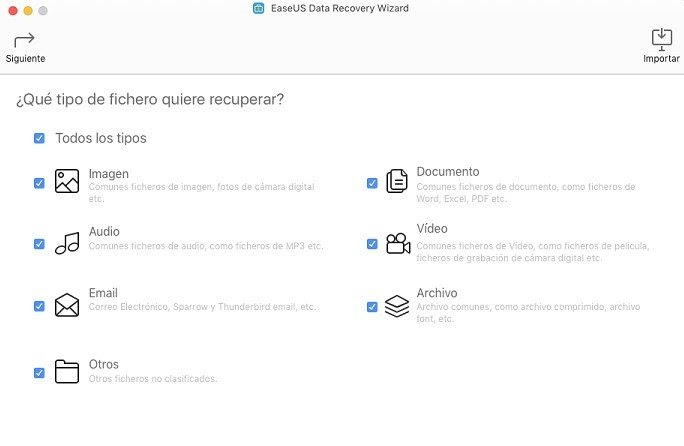Click the Otros heading text

click(x=104, y=364)
